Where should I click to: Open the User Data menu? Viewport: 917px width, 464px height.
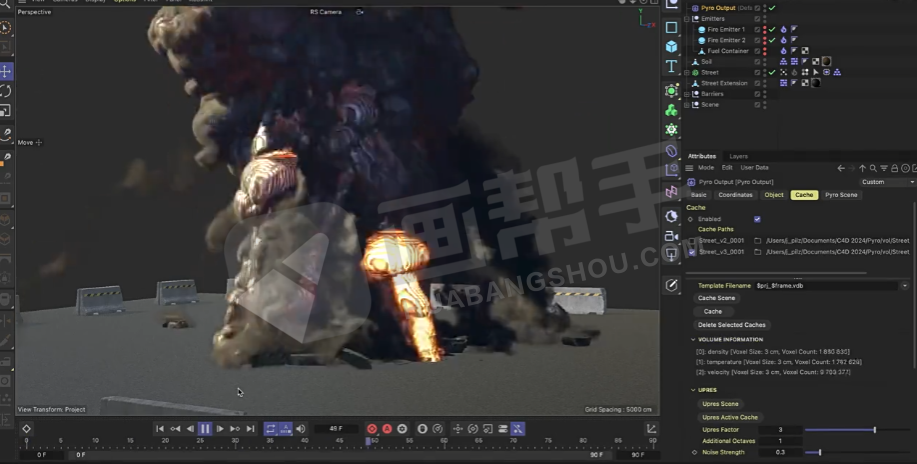[x=754, y=168]
